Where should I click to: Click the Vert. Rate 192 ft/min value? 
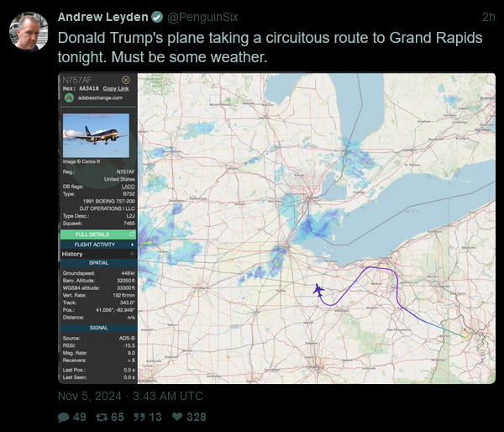[x=123, y=295]
